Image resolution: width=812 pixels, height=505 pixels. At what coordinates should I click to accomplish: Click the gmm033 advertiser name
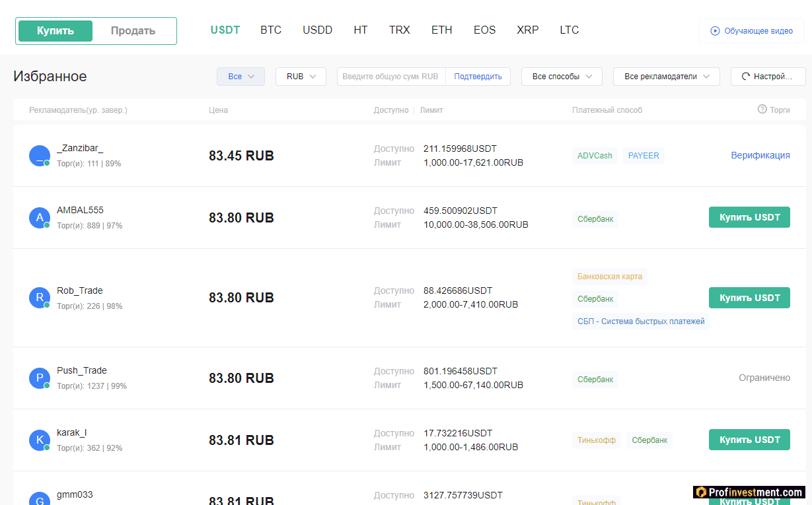(x=75, y=494)
